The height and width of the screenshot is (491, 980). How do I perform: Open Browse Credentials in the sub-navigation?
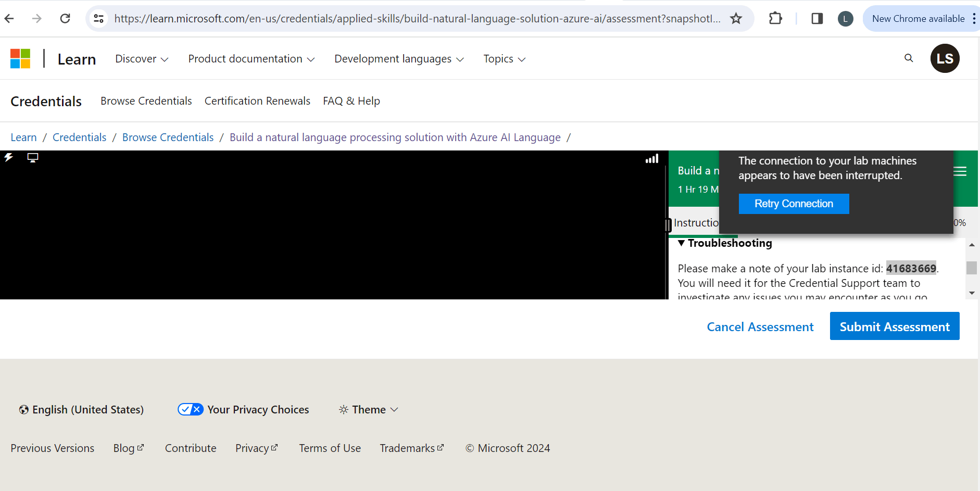[x=146, y=101]
